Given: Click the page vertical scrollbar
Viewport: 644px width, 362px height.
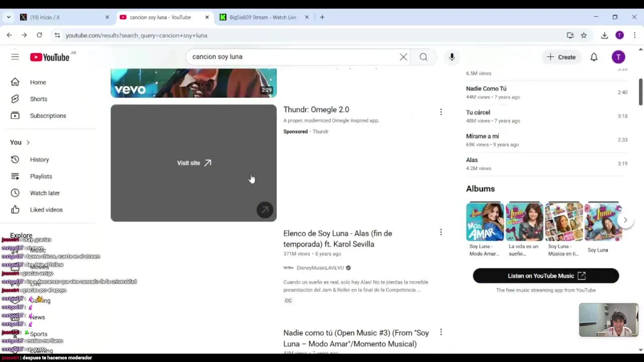Looking at the screenshot, I should point(640,92).
